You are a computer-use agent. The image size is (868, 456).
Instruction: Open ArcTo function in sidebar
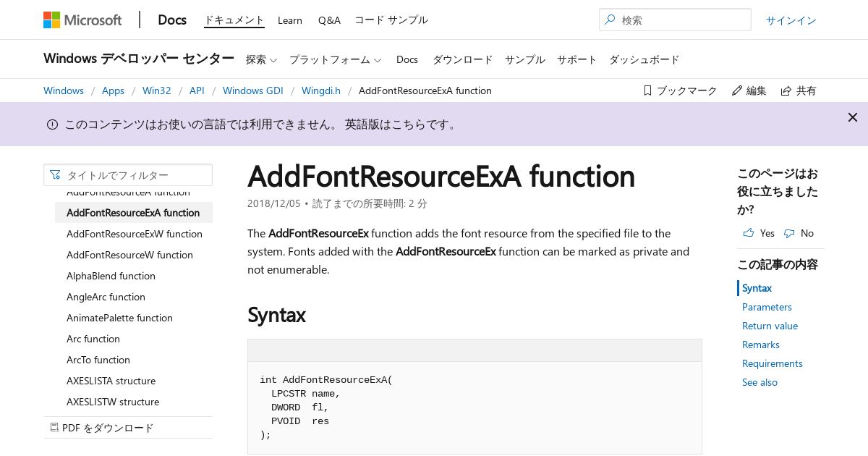(98, 360)
